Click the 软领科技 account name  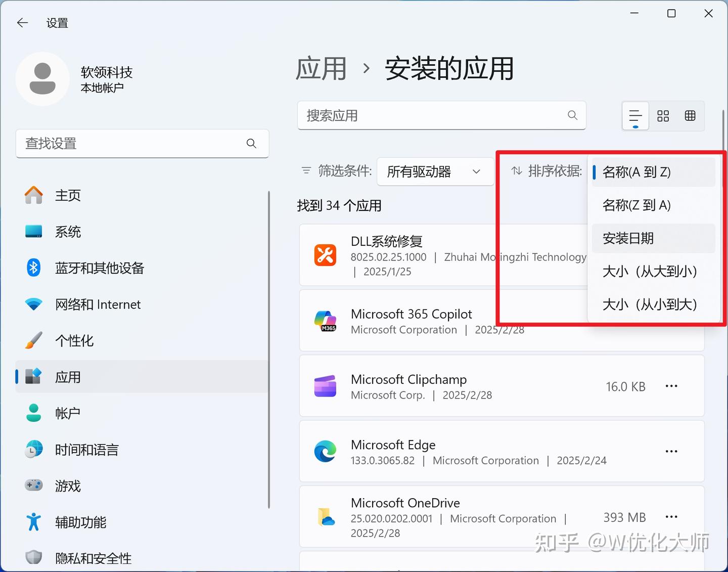click(107, 72)
